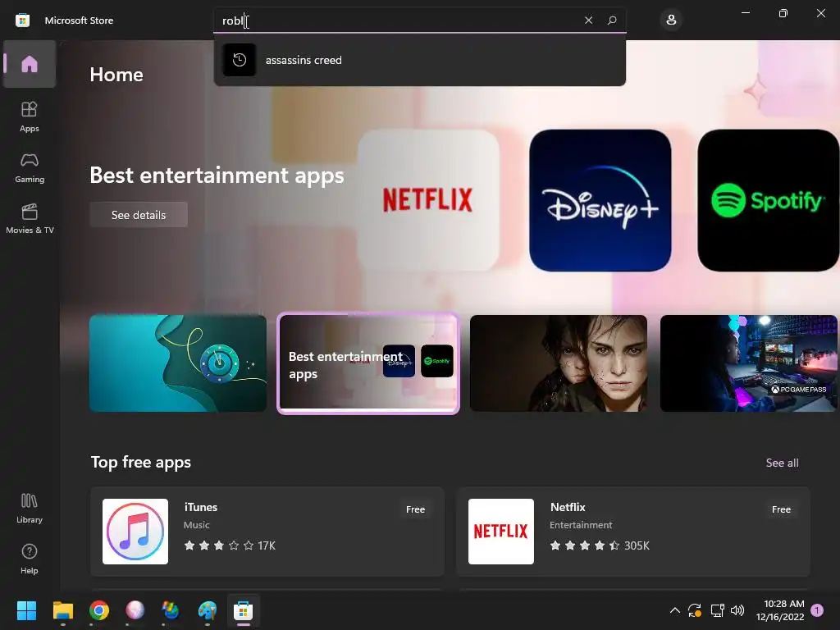Image resolution: width=840 pixels, height=630 pixels.
Task: Click the Free button for Netflix
Action: coord(781,509)
